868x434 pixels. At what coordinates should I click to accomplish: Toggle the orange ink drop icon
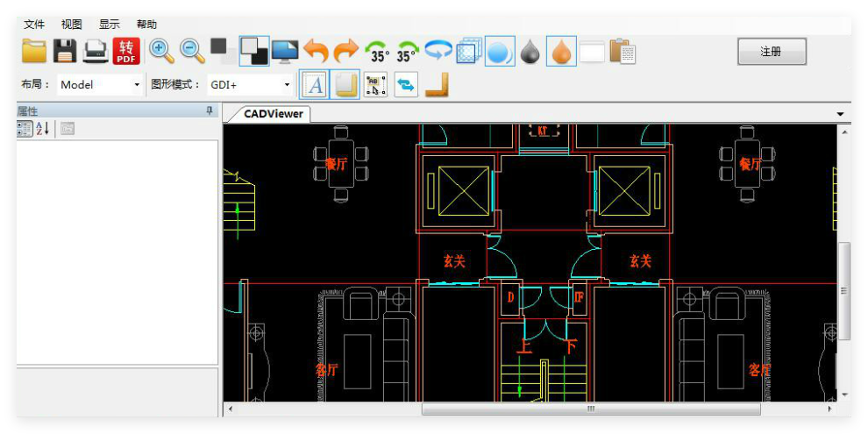tap(561, 52)
